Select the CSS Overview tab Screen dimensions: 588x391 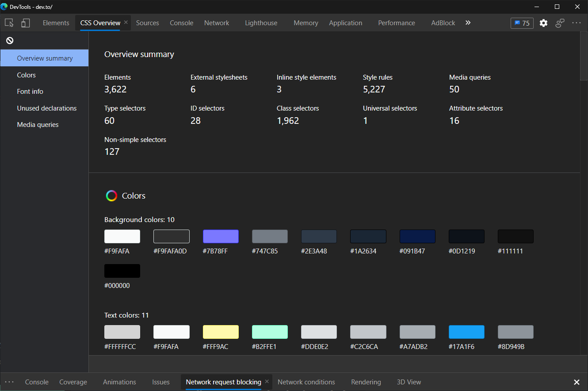[x=100, y=23]
